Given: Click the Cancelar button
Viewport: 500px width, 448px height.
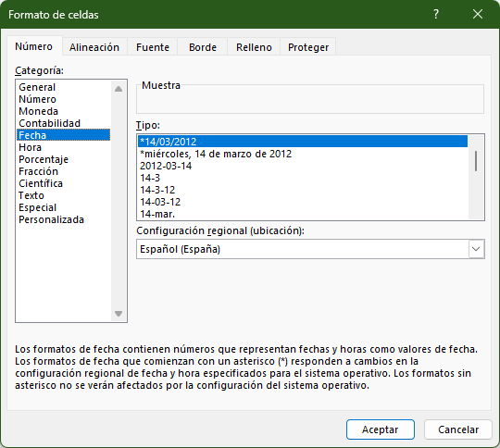Looking at the screenshot, I should point(458,429).
